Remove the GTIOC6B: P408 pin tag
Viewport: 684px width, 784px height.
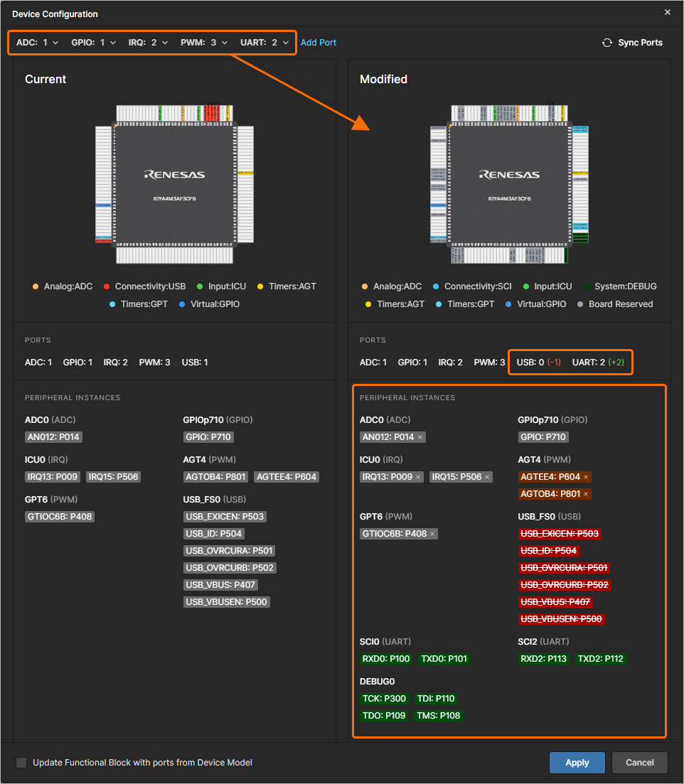(432, 534)
